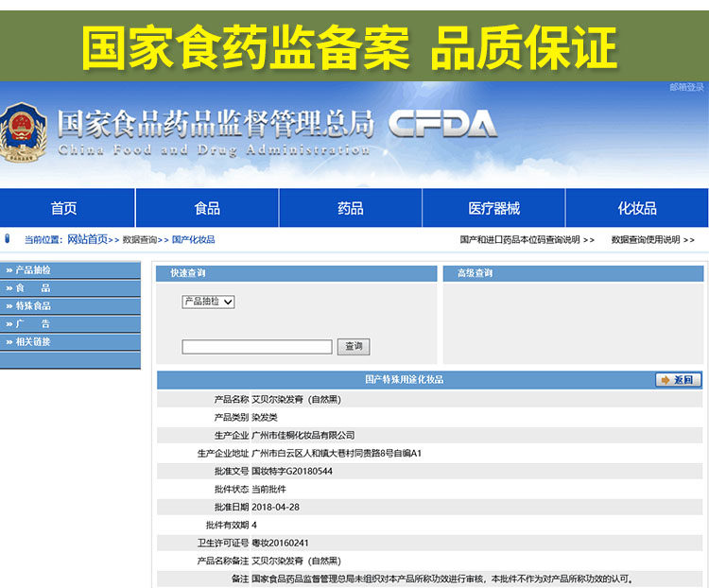Click product category value 染发类
The height and width of the screenshot is (588, 709).
[x=265, y=418]
